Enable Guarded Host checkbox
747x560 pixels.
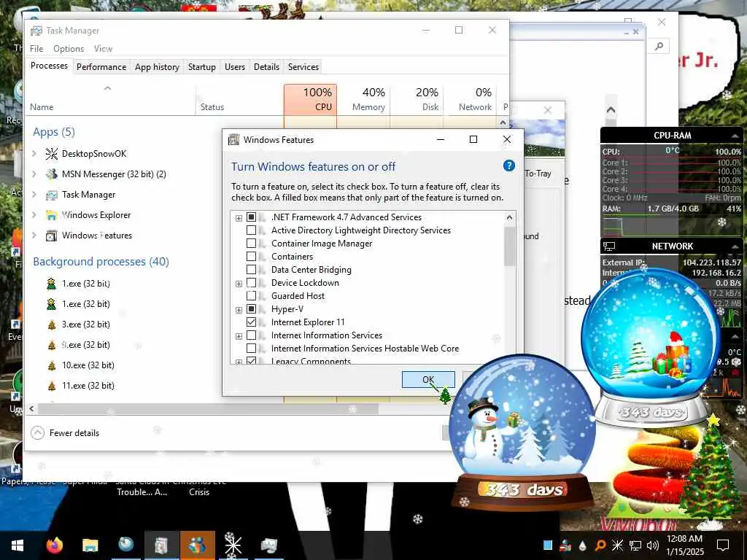[x=251, y=296]
